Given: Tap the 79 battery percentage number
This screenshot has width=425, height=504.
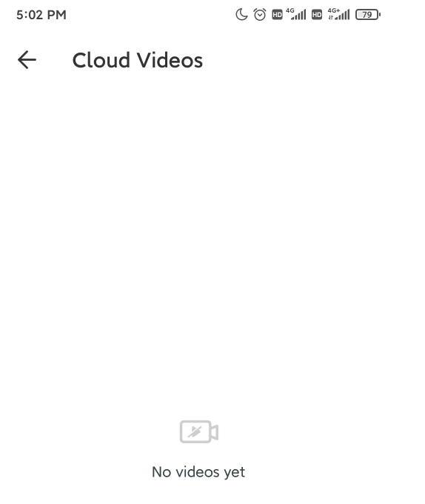Looking at the screenshot, I should point(367,15).
